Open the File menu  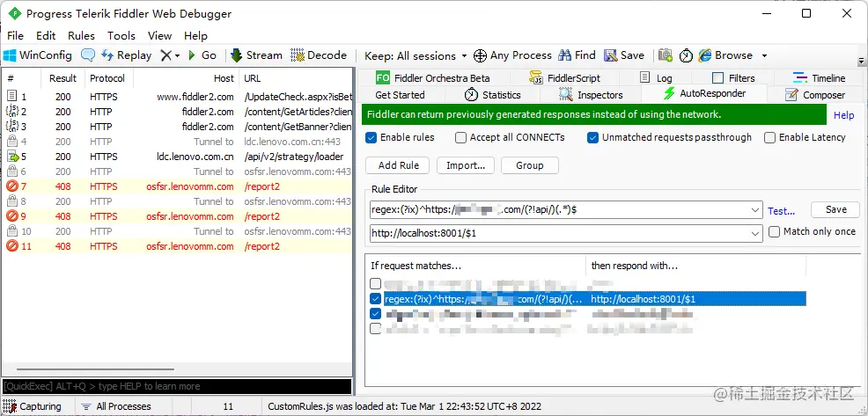pyautogui.click(x=15, y=35)
